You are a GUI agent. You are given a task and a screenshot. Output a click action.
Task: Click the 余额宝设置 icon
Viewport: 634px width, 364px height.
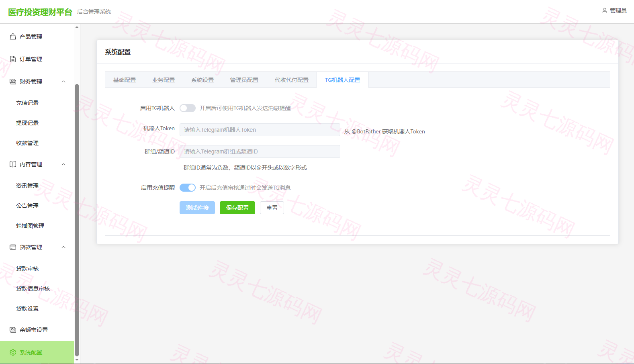[13, 330]
